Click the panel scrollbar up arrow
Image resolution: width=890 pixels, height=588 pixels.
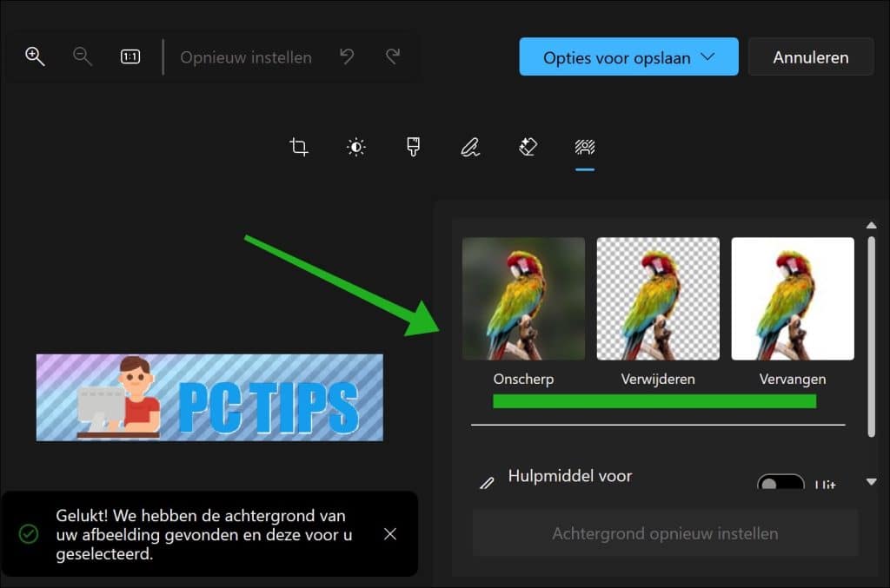871,226
